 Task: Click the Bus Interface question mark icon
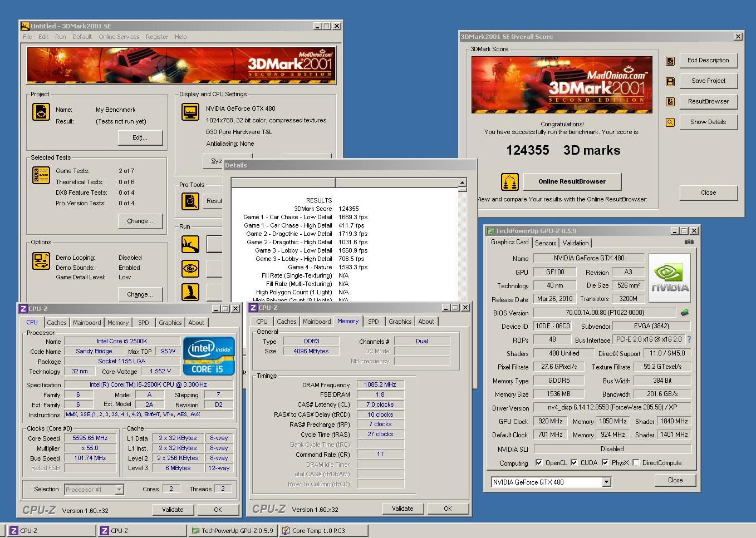pos(689,339)
